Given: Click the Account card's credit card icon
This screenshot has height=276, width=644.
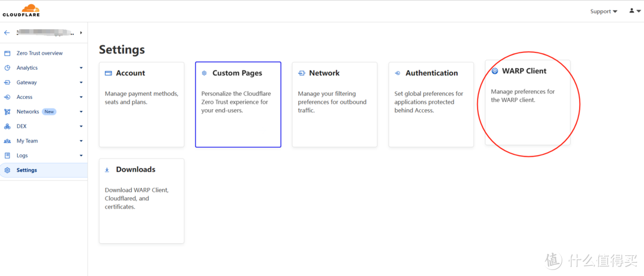Looking at the screenshot, I should point(109,73).
